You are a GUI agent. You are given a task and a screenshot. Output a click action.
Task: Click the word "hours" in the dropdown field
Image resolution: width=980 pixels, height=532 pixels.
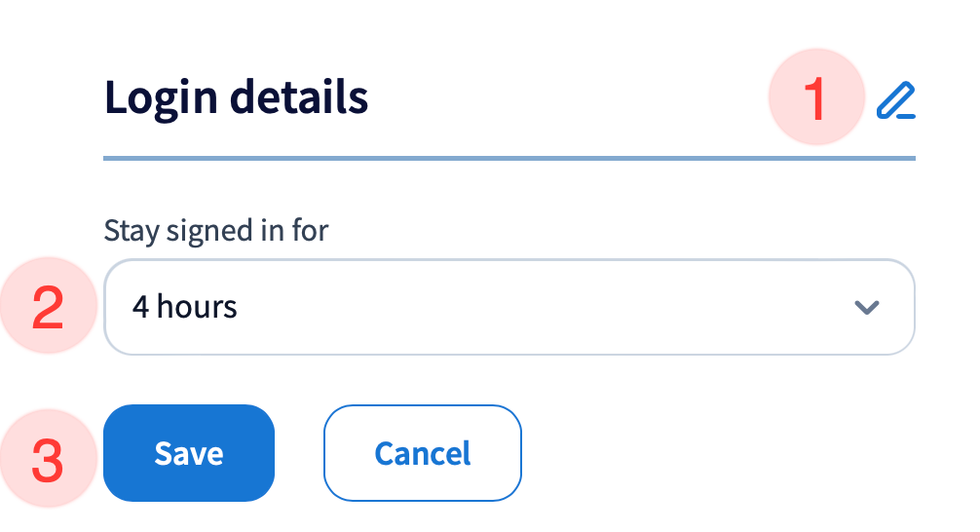click(x=197, y=308)
